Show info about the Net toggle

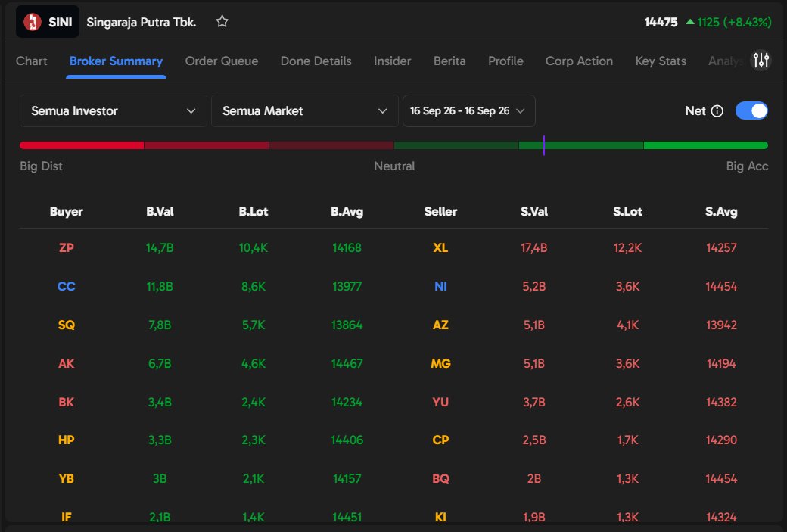click(x=717, y=111)
